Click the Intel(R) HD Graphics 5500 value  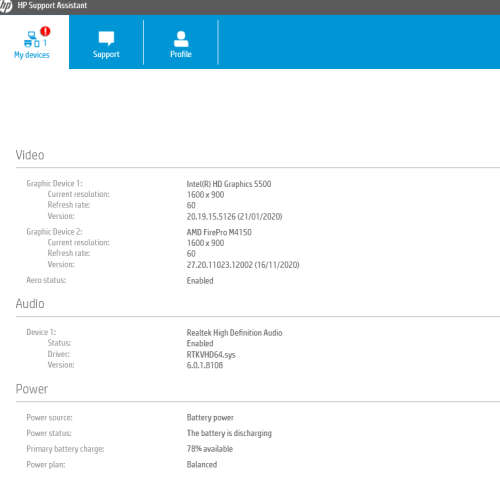point(229,184)
